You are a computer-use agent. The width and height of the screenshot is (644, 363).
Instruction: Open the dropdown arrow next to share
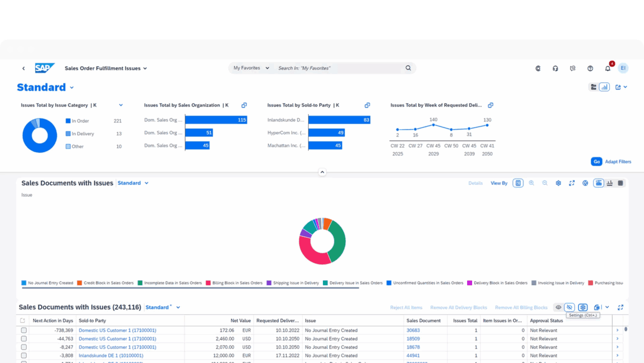coord(626,87)
